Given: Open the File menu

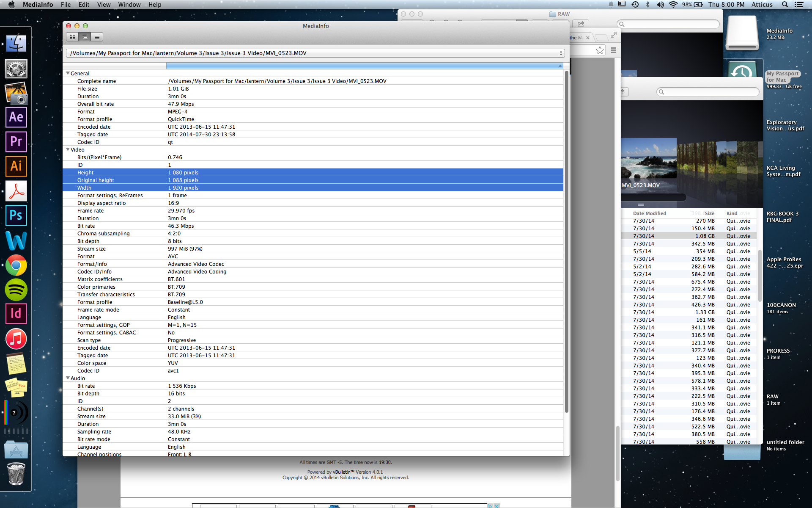Looking at the screenshot, I should tap(66, 5).
